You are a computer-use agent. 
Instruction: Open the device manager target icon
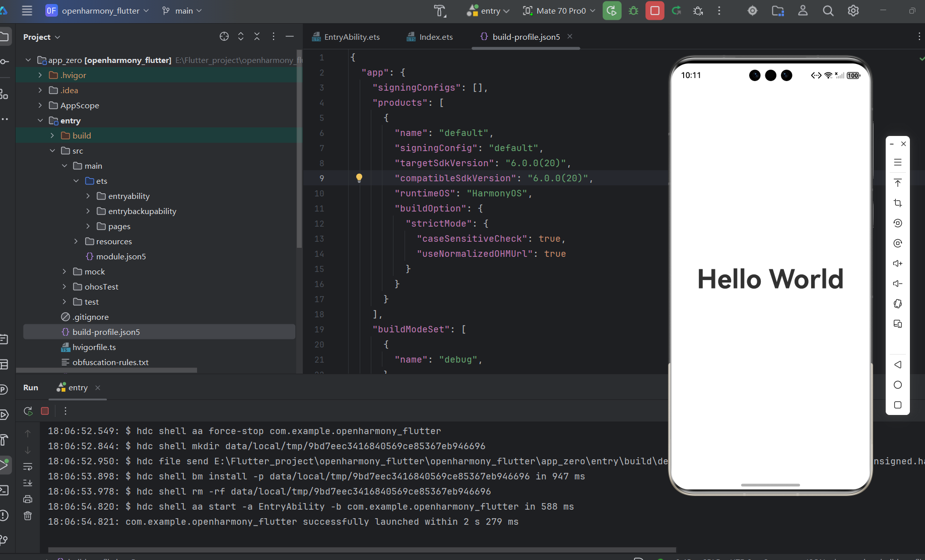pos(752,11)
